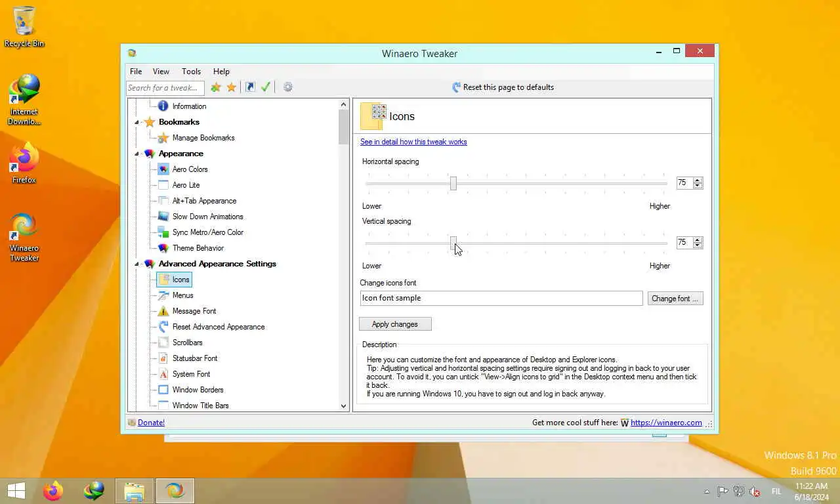This screenshot has height=504, width=840.
Task: Open the Theme Behavior tweak
Action: (198, 248)
